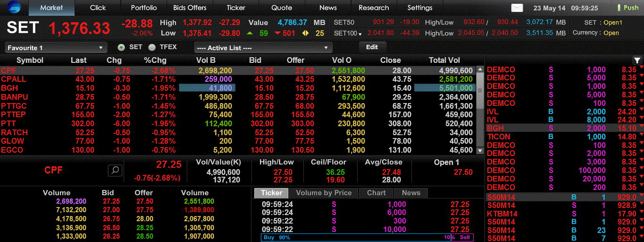
Task: Open the mail envelope icon
Action: click(x=517, y=8)
